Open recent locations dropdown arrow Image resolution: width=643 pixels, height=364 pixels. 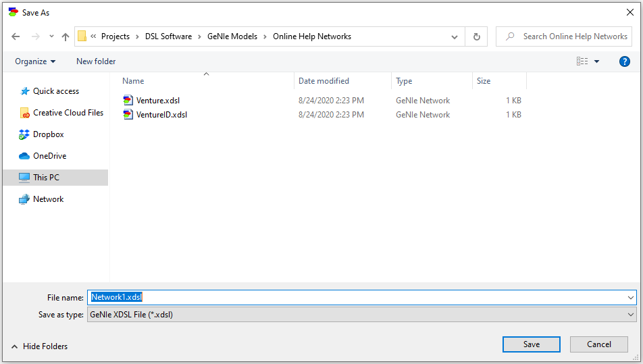click(51, 36)
